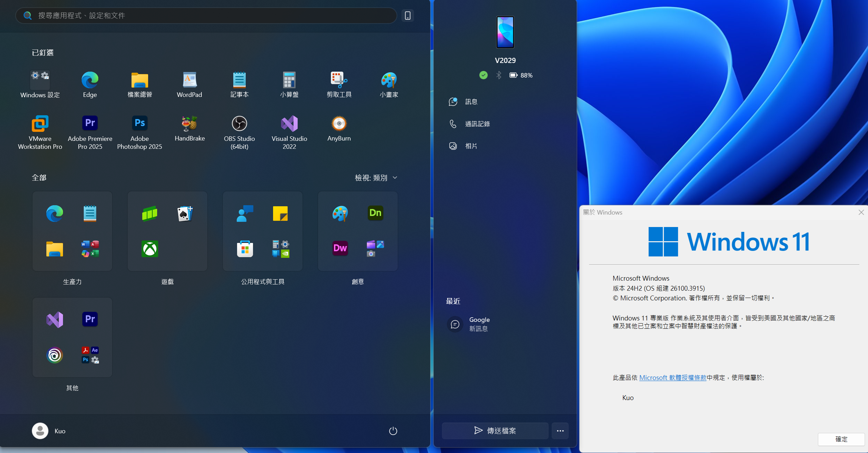The image size is (868, 453).
Task: Open Google 新訊息 recent item
Action: click(x=505, y=324)
